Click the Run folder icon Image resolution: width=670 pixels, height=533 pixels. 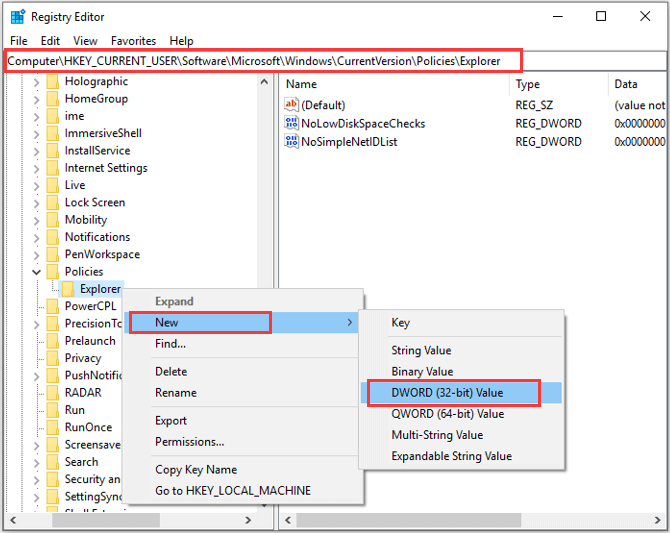(53, 410)
